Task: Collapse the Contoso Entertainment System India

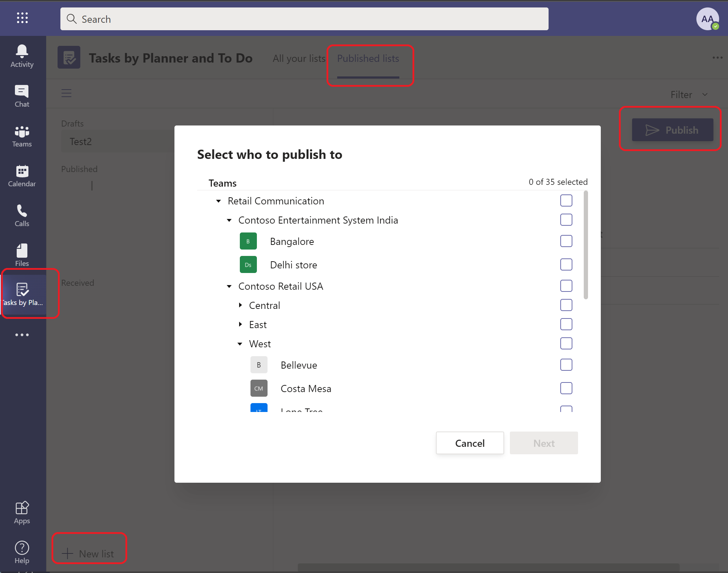Action: point(231,220)
